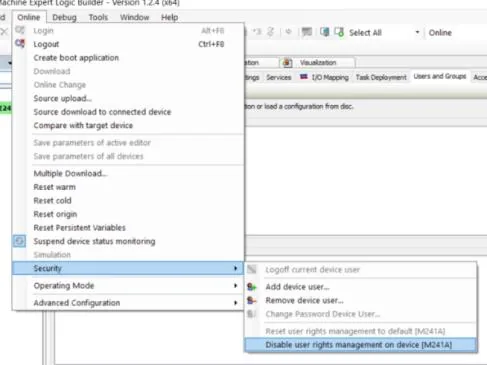Viewport: 487px width, 365px height.
Task: Click the Change Password Device User icon
Action: pyautogui.click(x=252, y=314)
